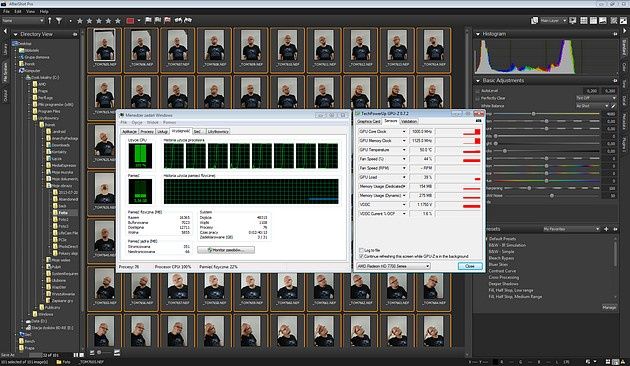Image resolution: width=630 pixels, height=366 pixels.
Task: Click the red color label swatch in toolbar
Action: pos(130,20)
